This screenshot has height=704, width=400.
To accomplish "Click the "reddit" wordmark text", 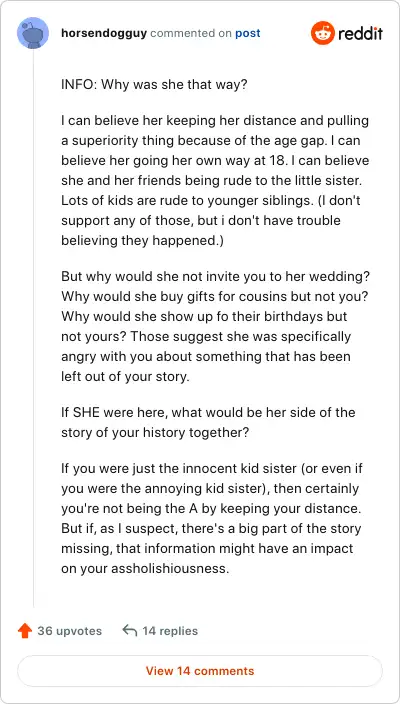I will pos(360,33).
